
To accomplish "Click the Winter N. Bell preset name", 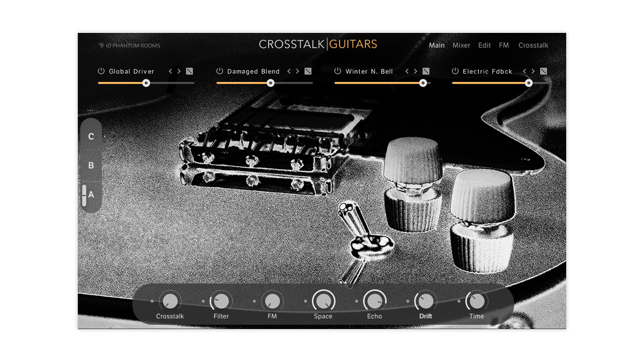I will coord(369,71).
